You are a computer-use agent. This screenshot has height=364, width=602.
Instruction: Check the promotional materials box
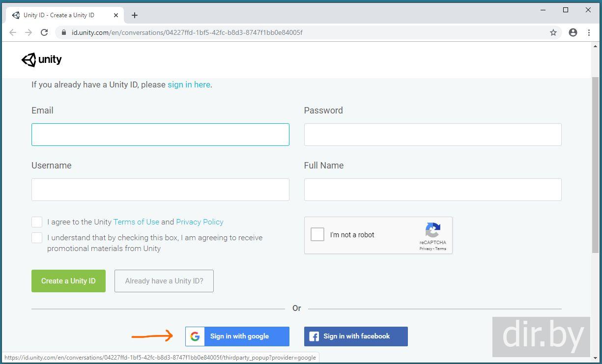tap(37, 238)
